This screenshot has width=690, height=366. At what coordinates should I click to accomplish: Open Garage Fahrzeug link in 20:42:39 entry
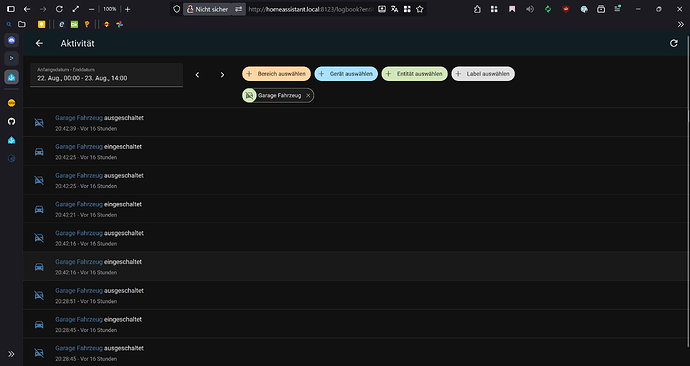point(79,118)
